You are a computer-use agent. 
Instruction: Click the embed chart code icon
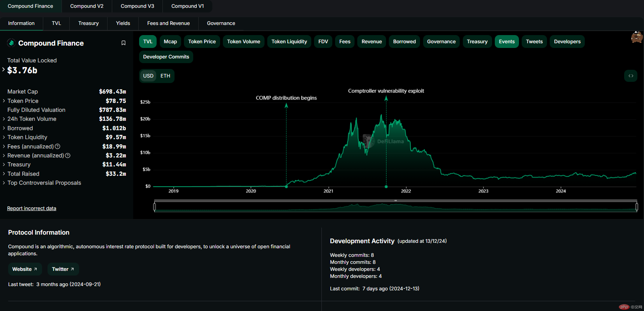point(630,76)
